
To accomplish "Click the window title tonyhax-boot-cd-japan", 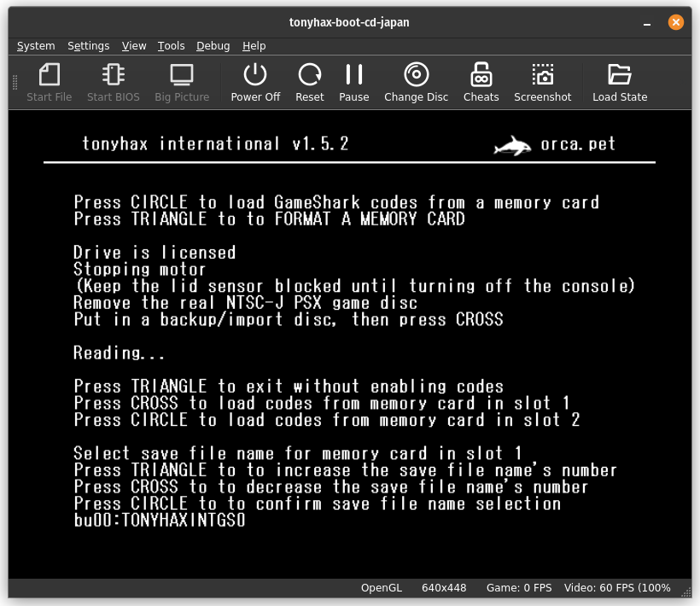I will tap(349, 22).
